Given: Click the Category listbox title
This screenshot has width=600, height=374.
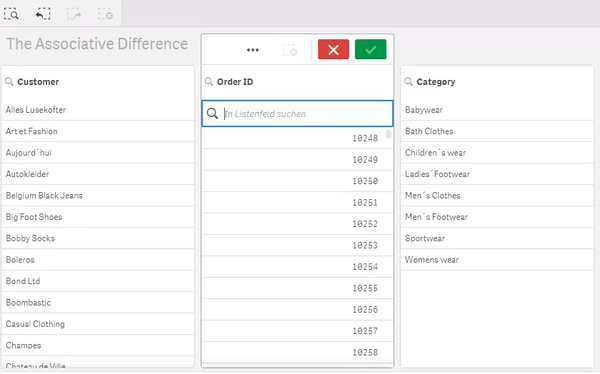Looking at the screenshot, I should point(436,82).
